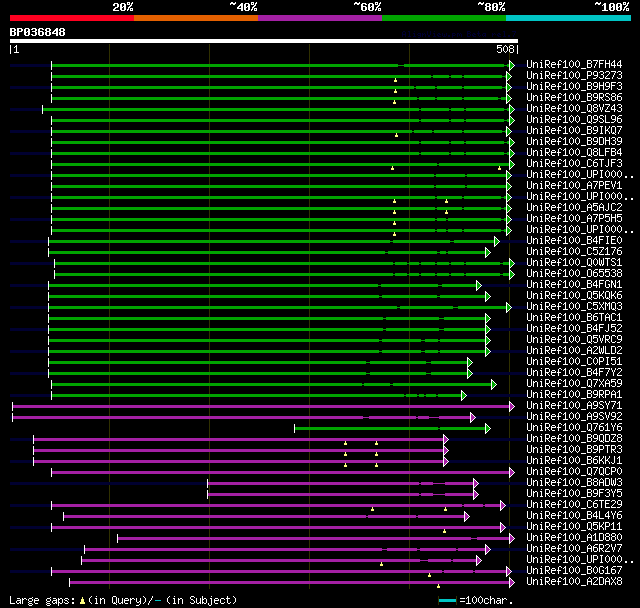Click the purple alignment bar for UniRef100_A6R2V7

pos(287,550)
